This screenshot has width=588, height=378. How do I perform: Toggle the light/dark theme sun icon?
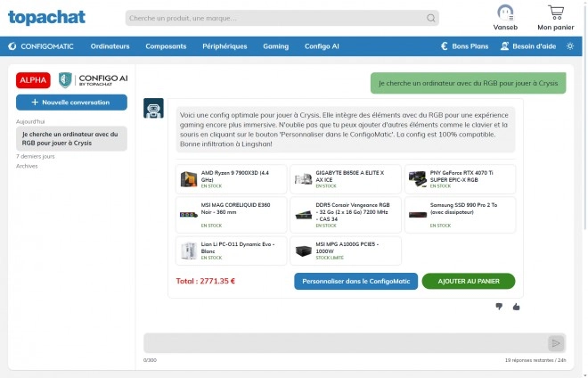570,46
